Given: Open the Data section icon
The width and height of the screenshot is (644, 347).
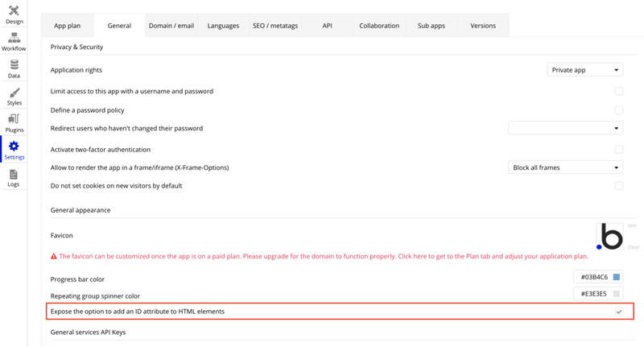Looking at the screenshot, I should 14,65.
